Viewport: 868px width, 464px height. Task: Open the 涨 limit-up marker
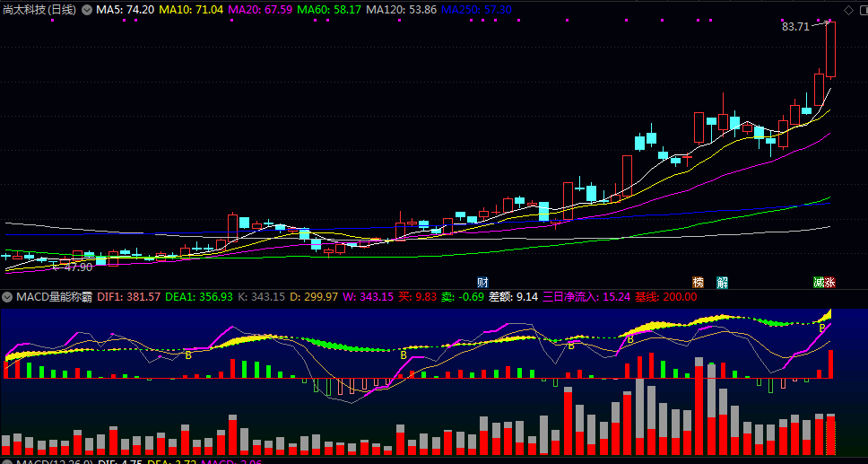pyautogui.click(x=829, y=282)
